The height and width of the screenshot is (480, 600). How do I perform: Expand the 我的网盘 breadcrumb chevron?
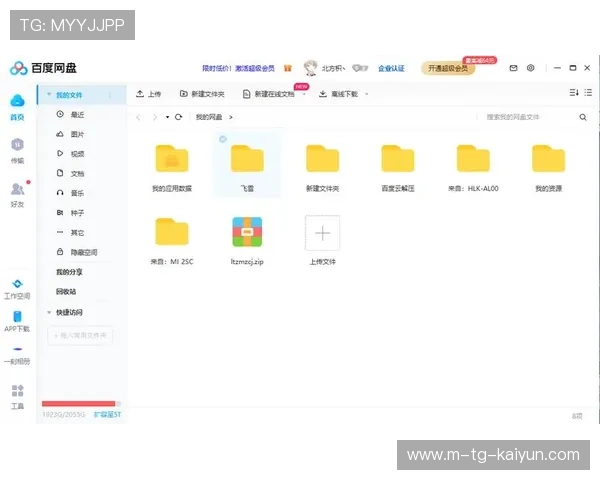(x=231, y=117)
